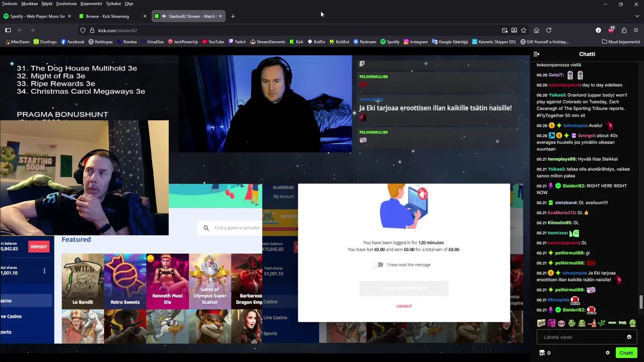Click 'Find a game or provider' search field

coord(230,228)
